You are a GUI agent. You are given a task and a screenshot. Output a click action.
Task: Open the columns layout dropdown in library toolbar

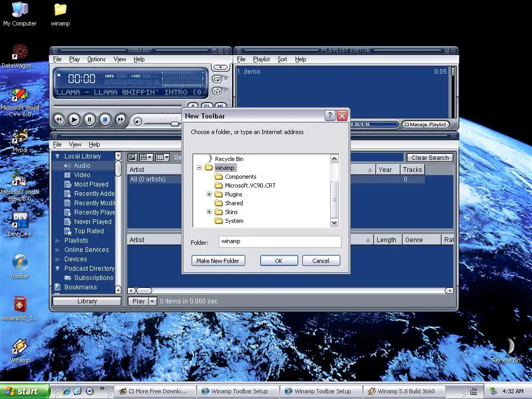click(163, 157)
